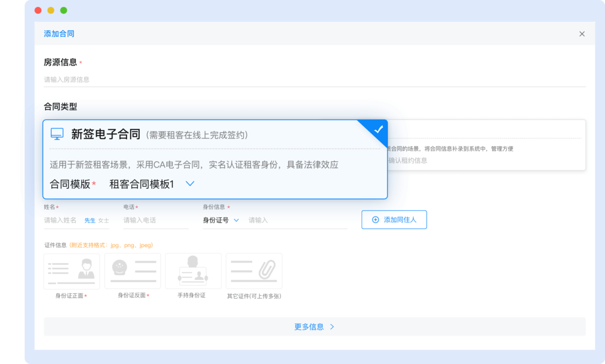Viewport: 605px width, 364px height.
Task: Click the 请输入电话 field
Action: click(x=156, y=220)
